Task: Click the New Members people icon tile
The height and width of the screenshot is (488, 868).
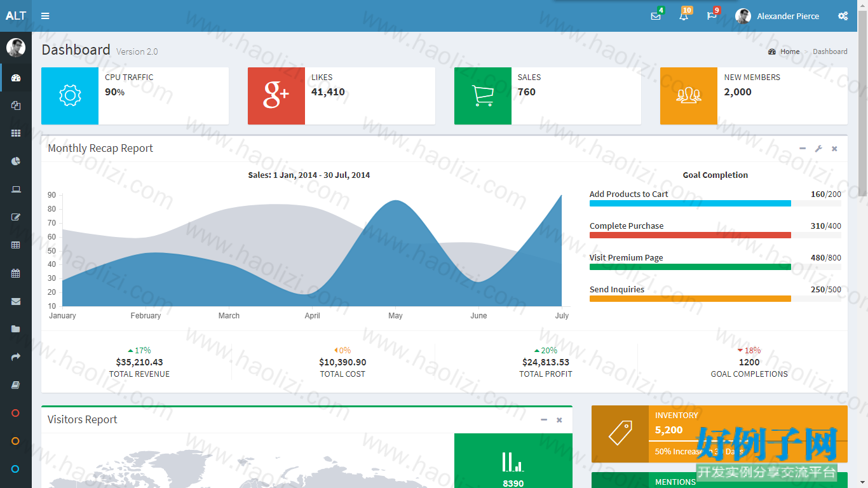Action: pos(689,96)
